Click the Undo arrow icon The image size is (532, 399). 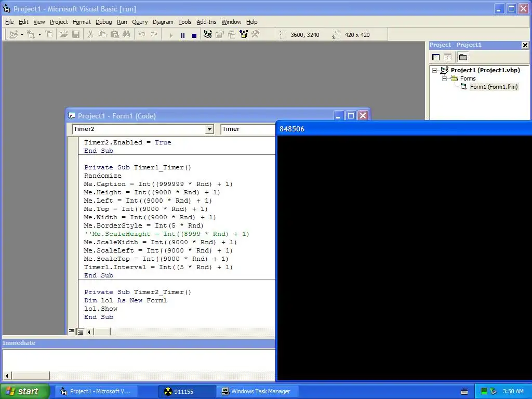pyautogui.click(x=142, y=34)
